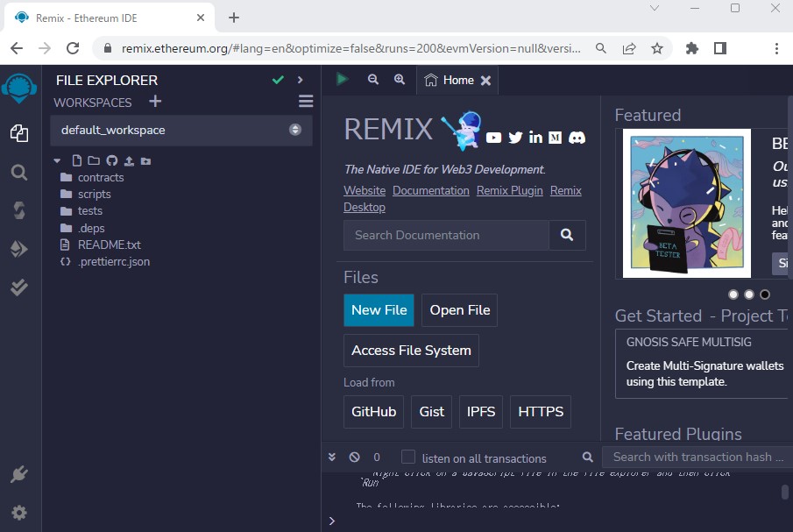Click the Search with transaction hash field
The height and width of the screenshot is (532, 793).
(x=697, y=458)
